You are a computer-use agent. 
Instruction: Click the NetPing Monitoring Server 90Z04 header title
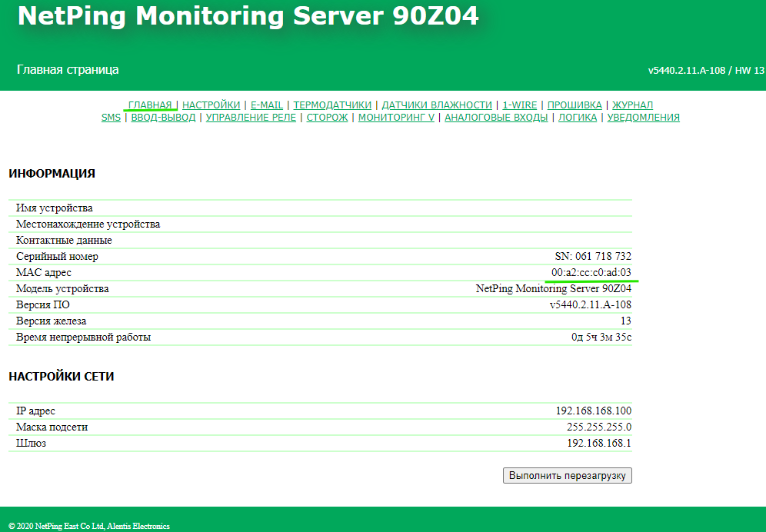point(248,16)
